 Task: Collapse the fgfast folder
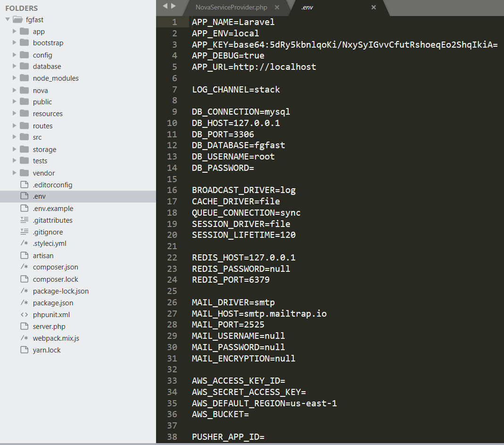click(7, 19)
